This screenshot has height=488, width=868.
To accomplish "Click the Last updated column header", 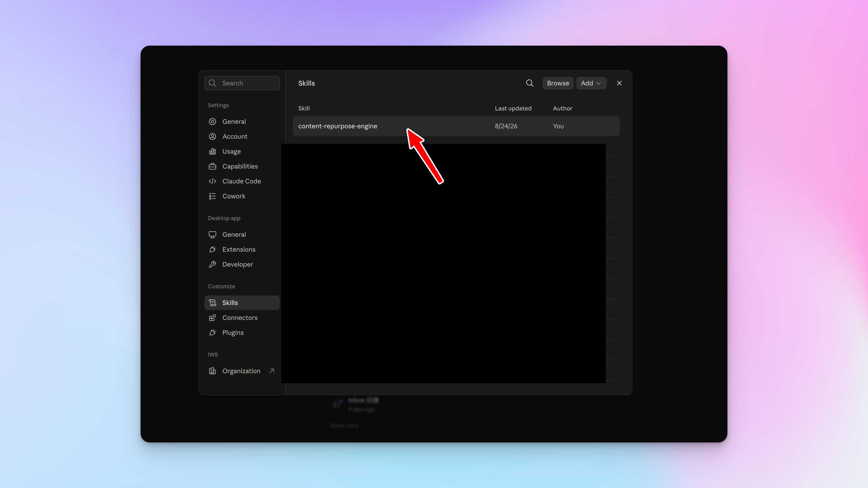I will pyautogui.click(x=513, y=108).
